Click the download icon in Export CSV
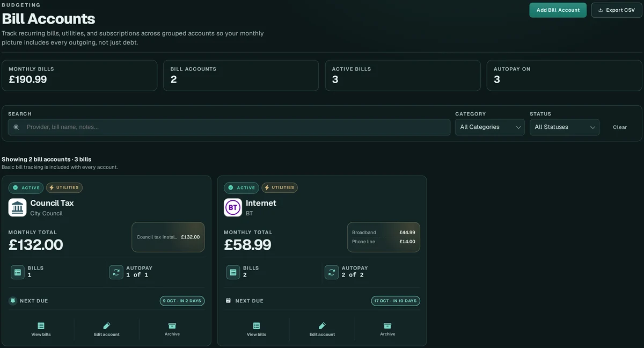 601,10
